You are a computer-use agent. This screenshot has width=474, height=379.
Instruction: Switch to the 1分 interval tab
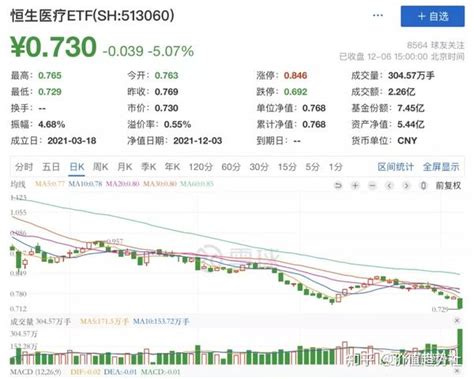click(x=336, y=167)
